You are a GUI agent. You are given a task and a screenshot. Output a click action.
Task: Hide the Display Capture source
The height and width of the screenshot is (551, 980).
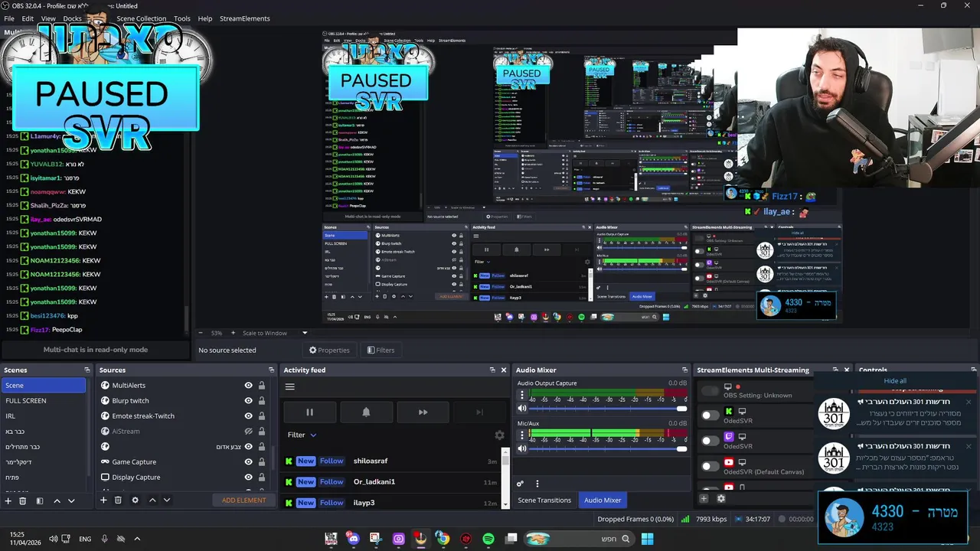(x=248, y=478)
